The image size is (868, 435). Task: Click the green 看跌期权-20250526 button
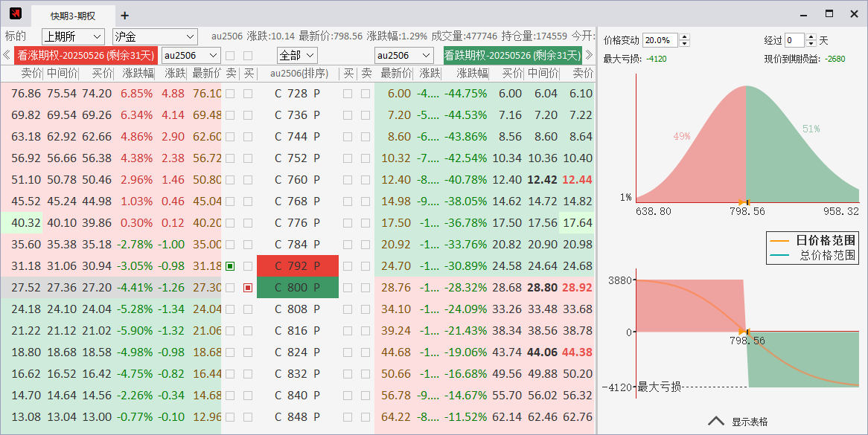pyautogui.click(x=512, y=55)
